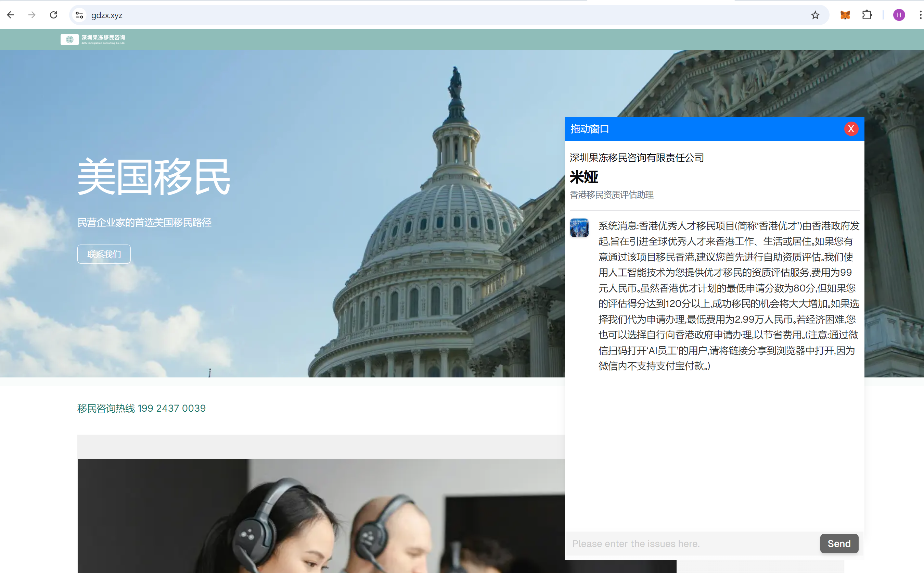Image resolution: width=924 pixels, height=573 pixels.
Task: Click the browser forward arrow
Action: pos(32,15)
